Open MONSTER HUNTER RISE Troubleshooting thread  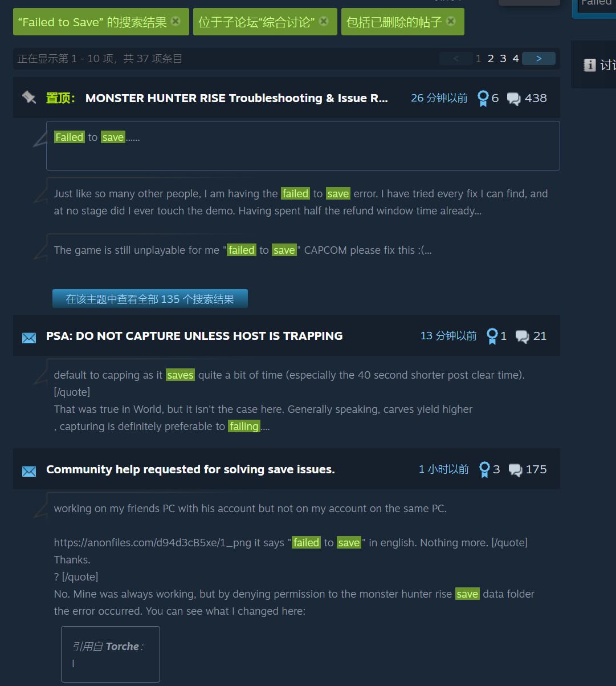point(236,98)
